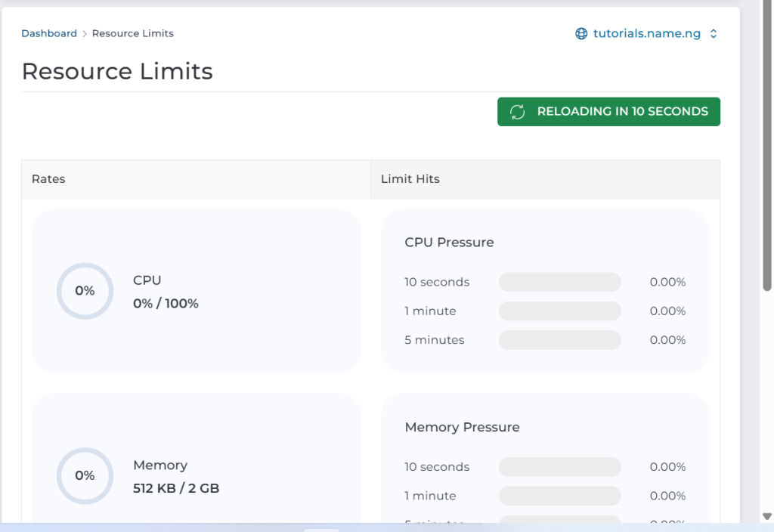774x532 pixels.
Task: Click the globe icon beside tutorials.name.ng
Action: pyautogui.click(x=581, y=34)
